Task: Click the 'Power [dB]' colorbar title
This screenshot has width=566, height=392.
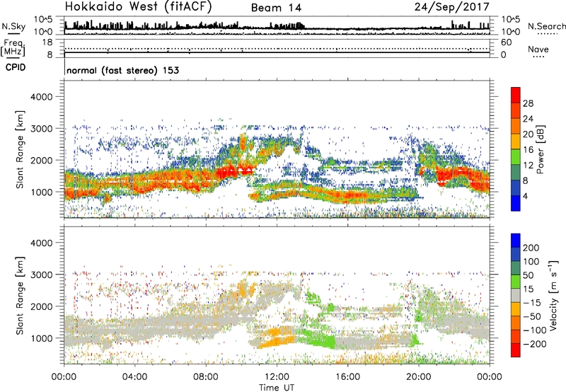Action: pos(540,149)
